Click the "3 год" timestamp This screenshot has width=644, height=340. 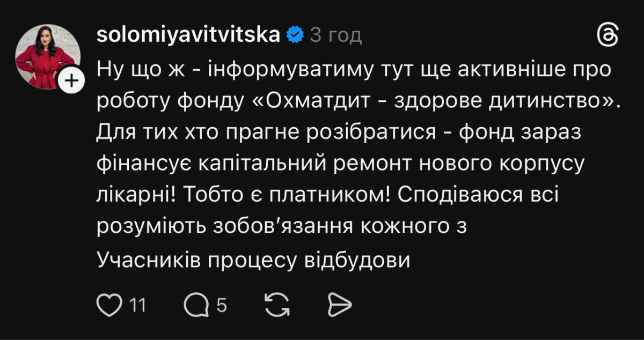point(336,36)
